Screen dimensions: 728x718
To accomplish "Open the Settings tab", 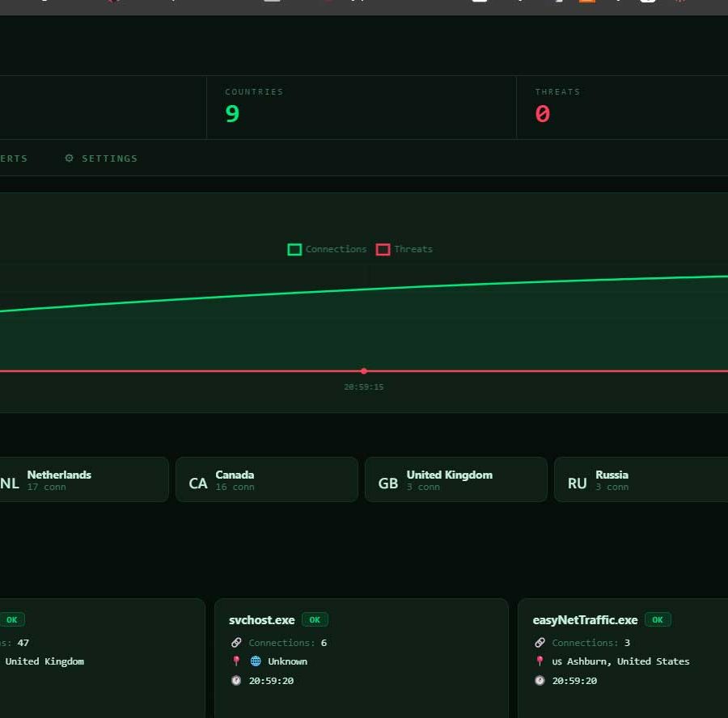I will point(101,158).
